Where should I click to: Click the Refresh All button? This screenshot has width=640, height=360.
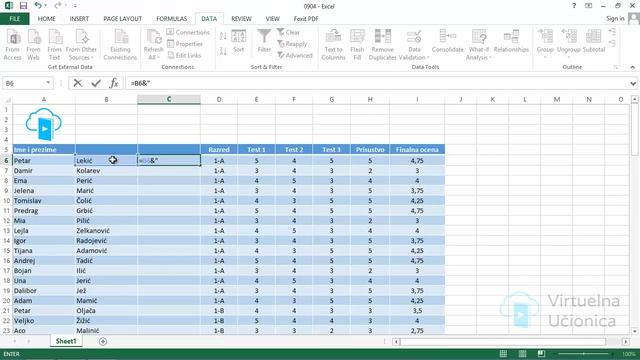[153, 45]
